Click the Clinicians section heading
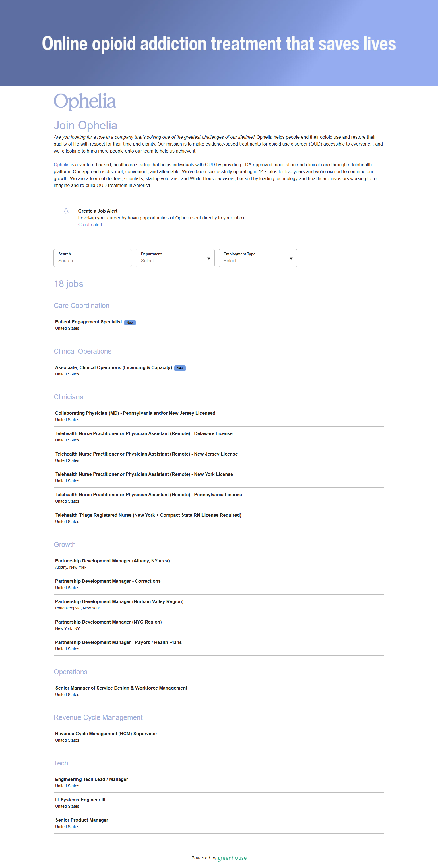 [x=68, y=397]
